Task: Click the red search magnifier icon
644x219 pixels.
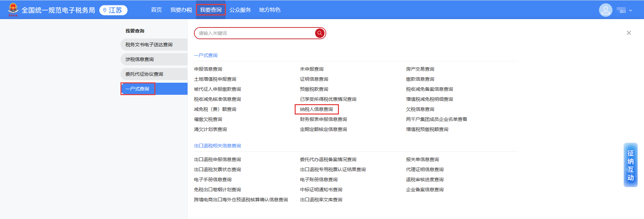Action: (319, 33)
